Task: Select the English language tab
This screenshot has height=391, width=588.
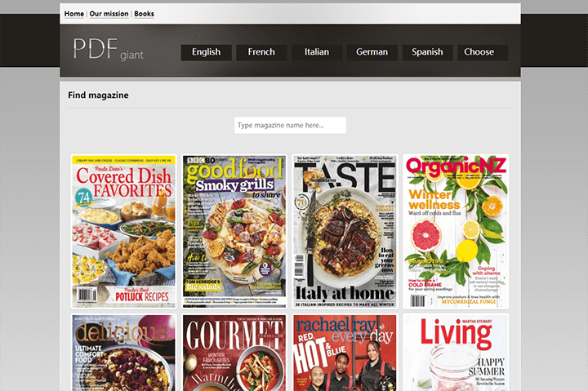Action: (x=206, y=52)
